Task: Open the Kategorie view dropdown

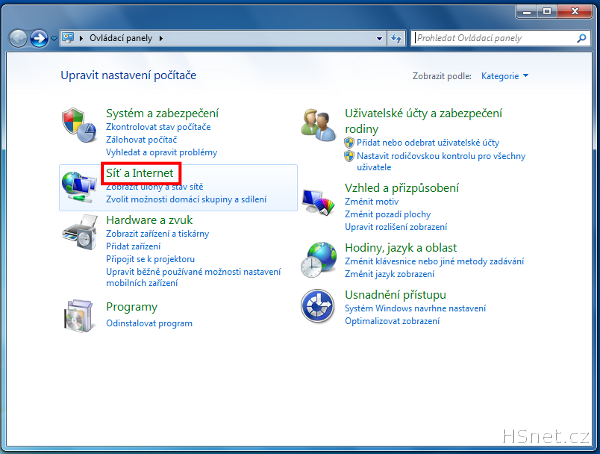Action: click(505, 76)
